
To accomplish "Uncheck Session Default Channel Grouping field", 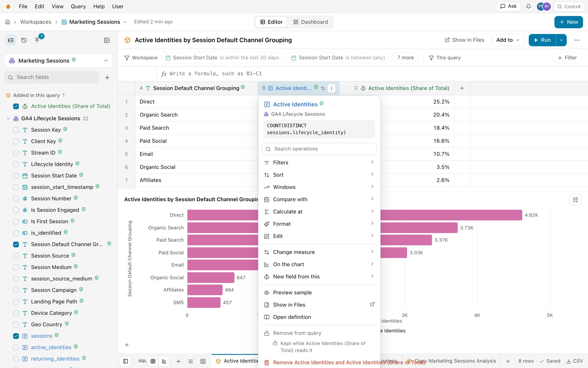I will 16,244.
